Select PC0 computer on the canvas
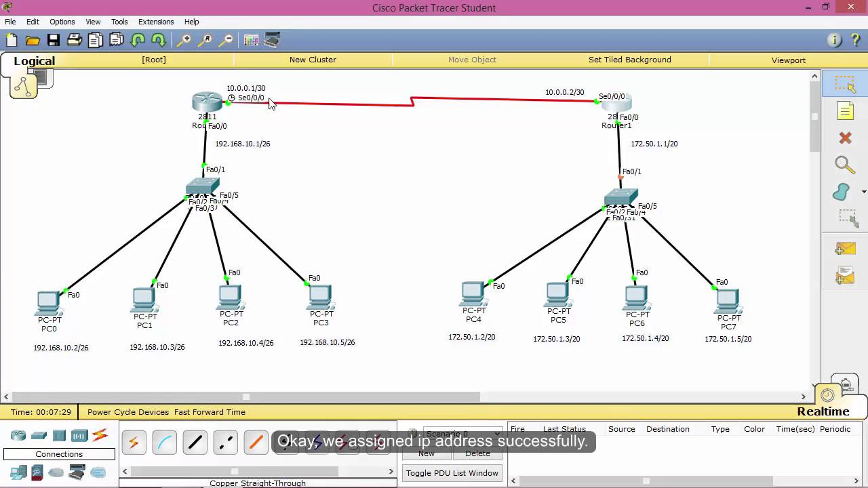This screenshot has height=488, width=868. coord(49,304)
